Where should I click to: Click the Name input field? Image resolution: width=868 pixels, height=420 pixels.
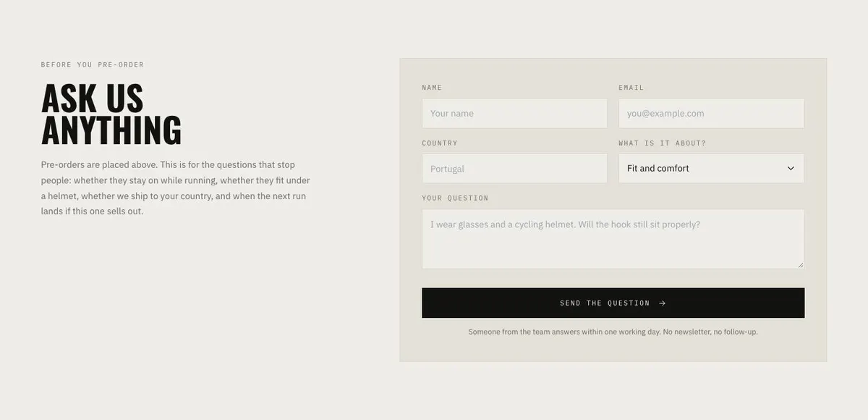514,114
